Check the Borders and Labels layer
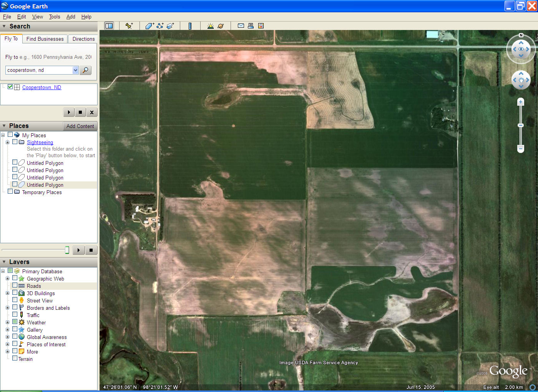Viewport: 538px width, 392px height. coord(15,307)
